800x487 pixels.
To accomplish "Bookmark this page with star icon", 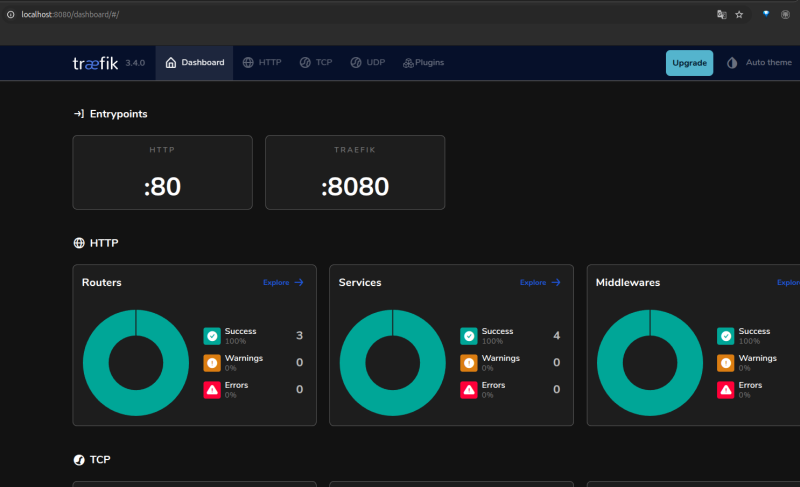I will pyautogui.click(x=739, y=15).
